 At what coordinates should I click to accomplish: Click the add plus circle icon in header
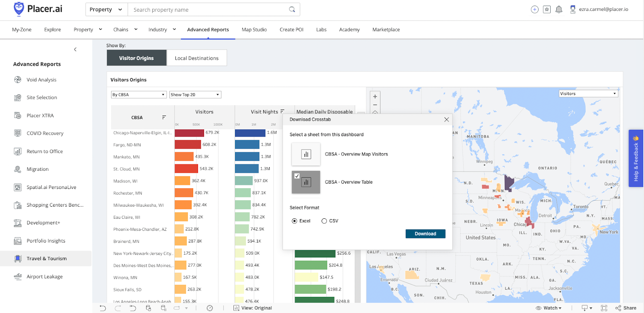[x=535, y=9]
